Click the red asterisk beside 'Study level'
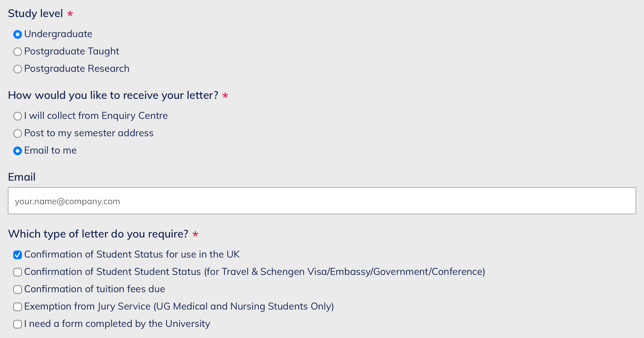This screenshot has height=338, width=644. click(70, 14)
